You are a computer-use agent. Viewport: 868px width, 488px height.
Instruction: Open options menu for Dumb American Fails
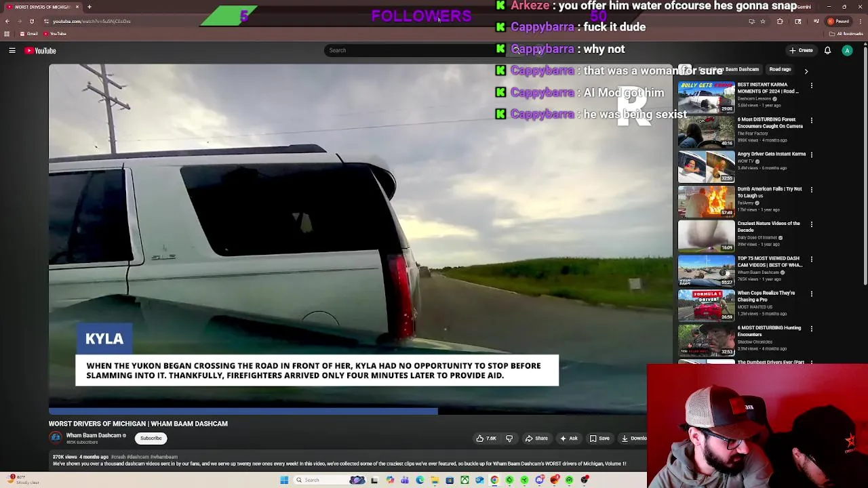pyautogui.click(x=811, y=190)
